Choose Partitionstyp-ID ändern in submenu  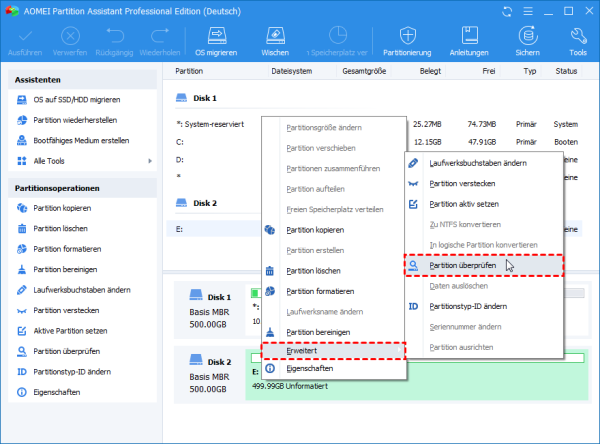(484, 306)
